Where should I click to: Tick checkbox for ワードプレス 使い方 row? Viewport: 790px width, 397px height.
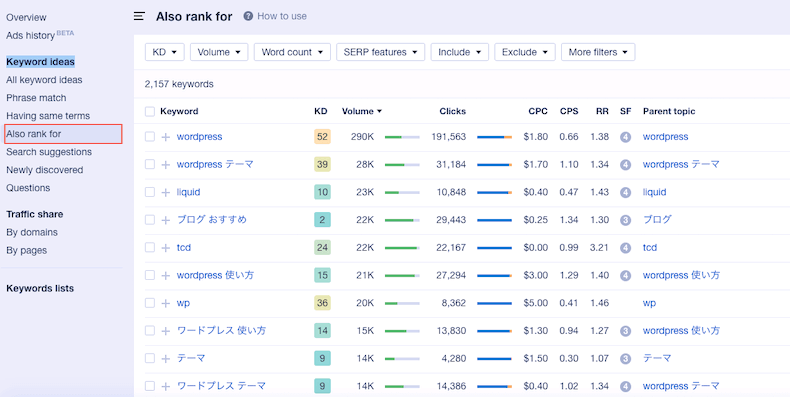coord(150,330)
